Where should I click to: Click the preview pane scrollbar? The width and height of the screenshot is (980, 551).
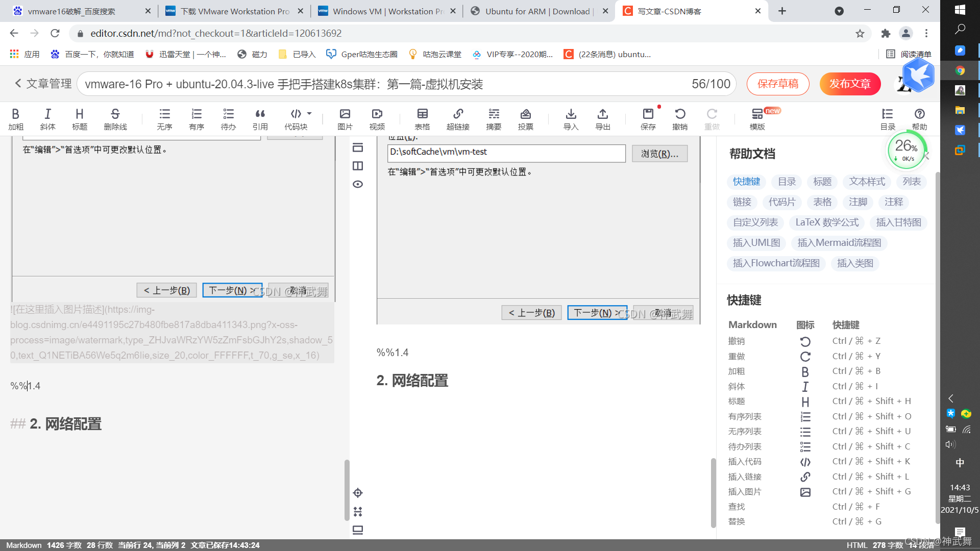tap(713, 492)
